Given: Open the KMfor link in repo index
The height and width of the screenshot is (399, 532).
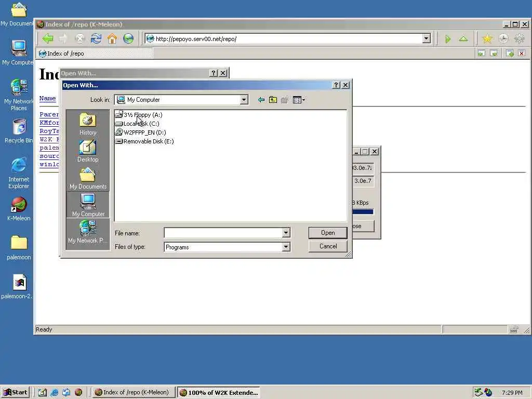Looking at the screenshot, I should click(49, 123).
